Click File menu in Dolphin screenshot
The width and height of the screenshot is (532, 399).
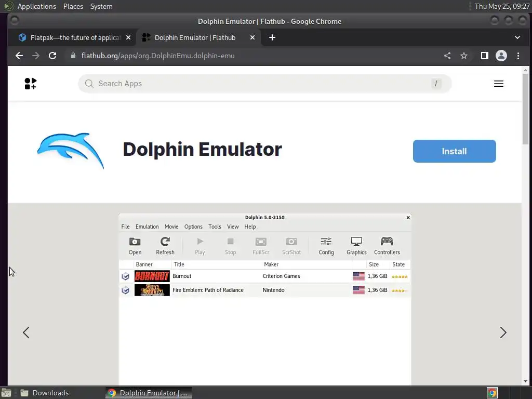click(126, 227)
